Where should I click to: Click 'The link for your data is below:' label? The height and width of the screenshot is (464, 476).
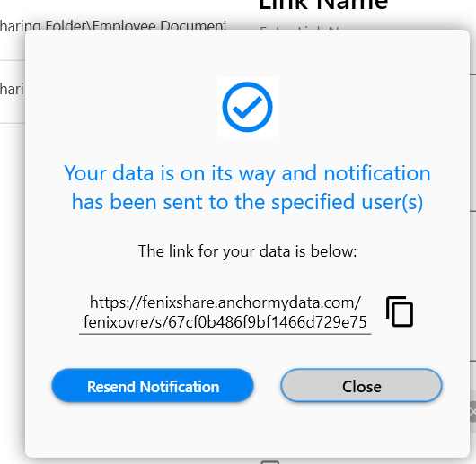[247, 251]
